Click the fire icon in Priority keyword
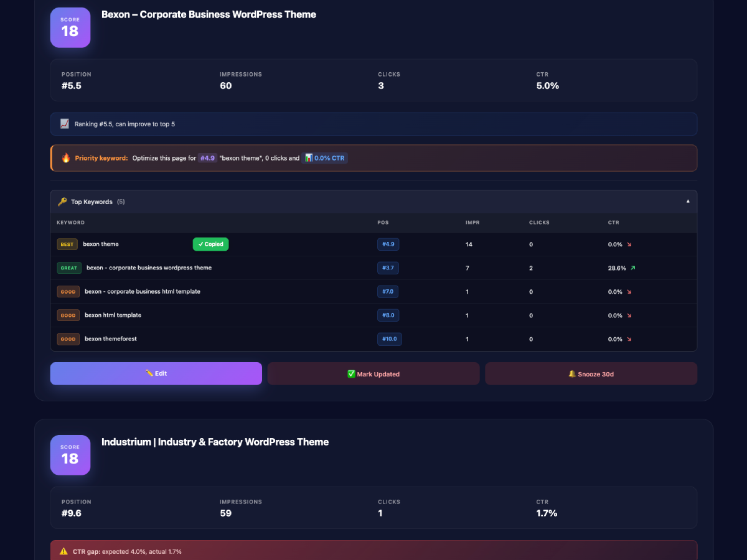747x560 pixels. point(66,158)
